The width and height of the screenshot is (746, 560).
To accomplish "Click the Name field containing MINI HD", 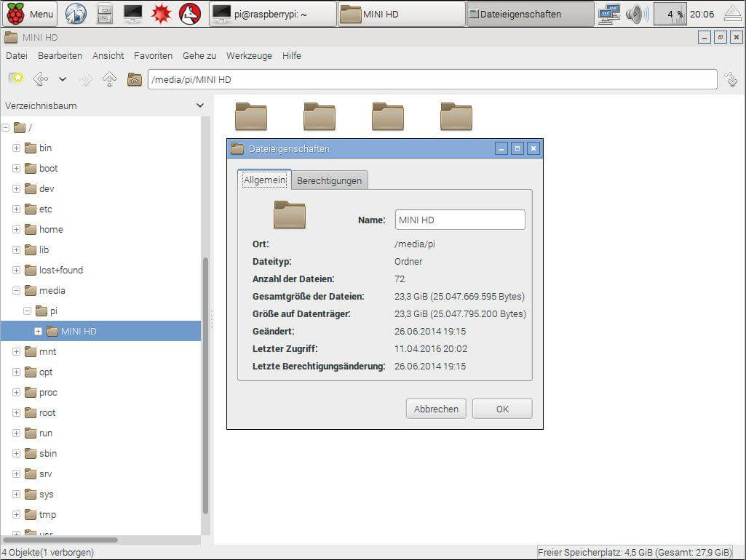I will [x=459, y=220].
